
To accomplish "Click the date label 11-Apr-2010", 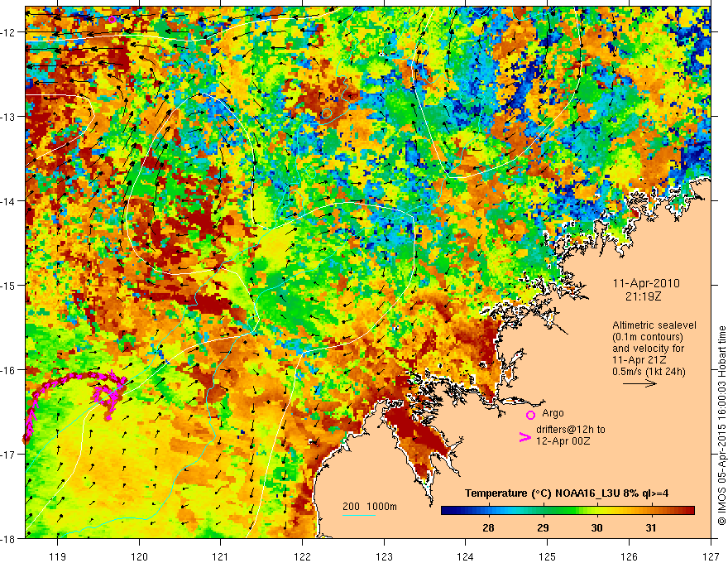I will pyautogui.click(x=646, y=283).
